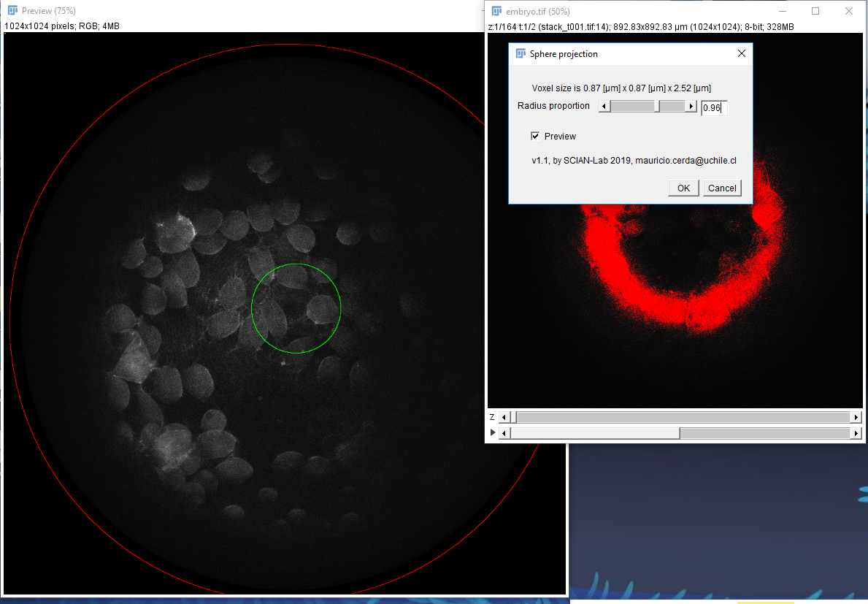Click the Preview window title bar icon
Screen dimensions: 868x604
pyautogui.click(x=12, y=11)
